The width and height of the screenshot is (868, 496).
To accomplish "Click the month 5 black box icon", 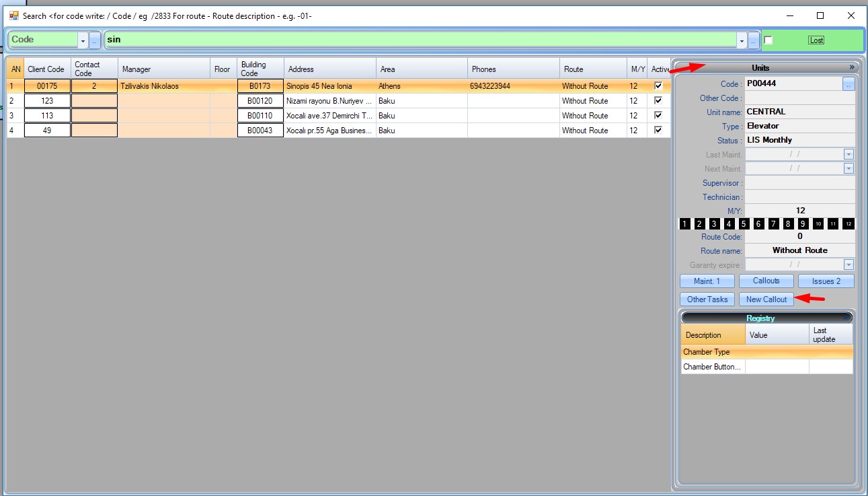I will 744,224.
